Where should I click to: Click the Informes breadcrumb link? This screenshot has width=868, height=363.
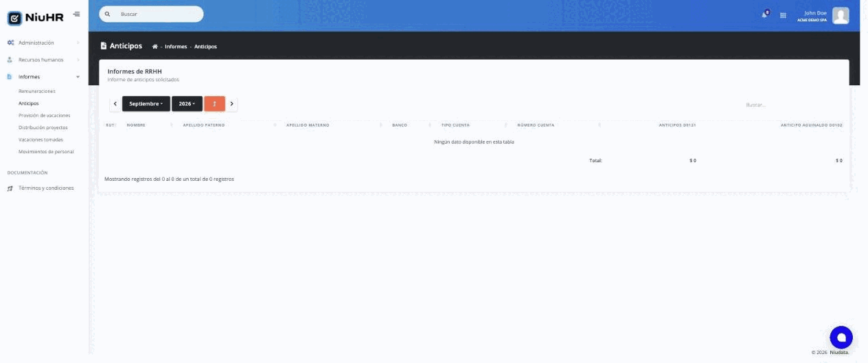pos(176,47)
